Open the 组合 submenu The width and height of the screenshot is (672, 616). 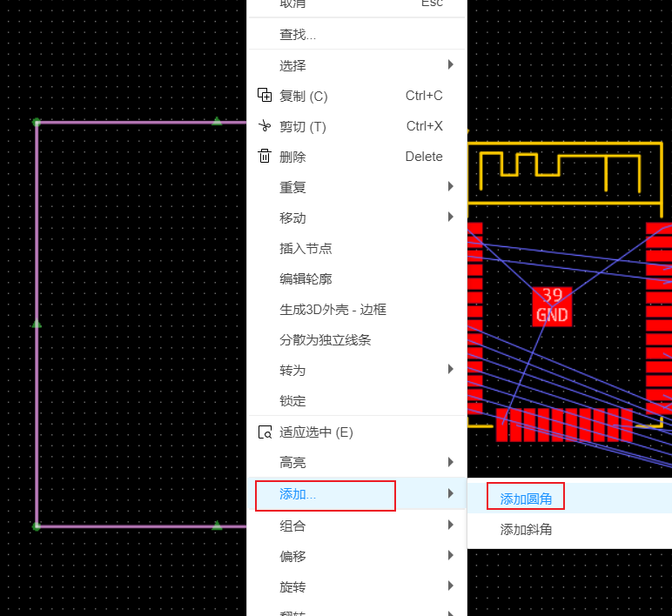coord(357,526)
